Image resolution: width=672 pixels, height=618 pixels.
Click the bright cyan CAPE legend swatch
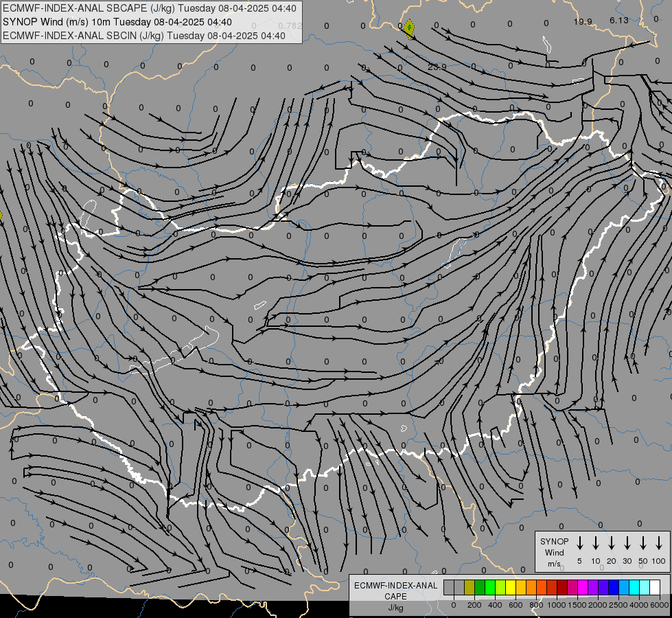click(634, 588)
